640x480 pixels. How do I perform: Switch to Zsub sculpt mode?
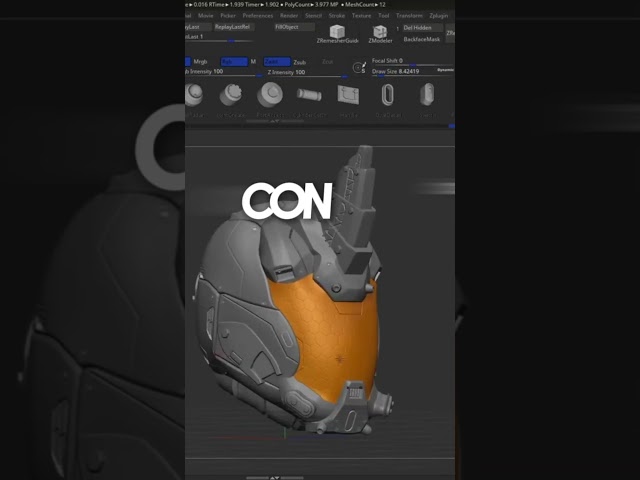(x=300, y=62)
